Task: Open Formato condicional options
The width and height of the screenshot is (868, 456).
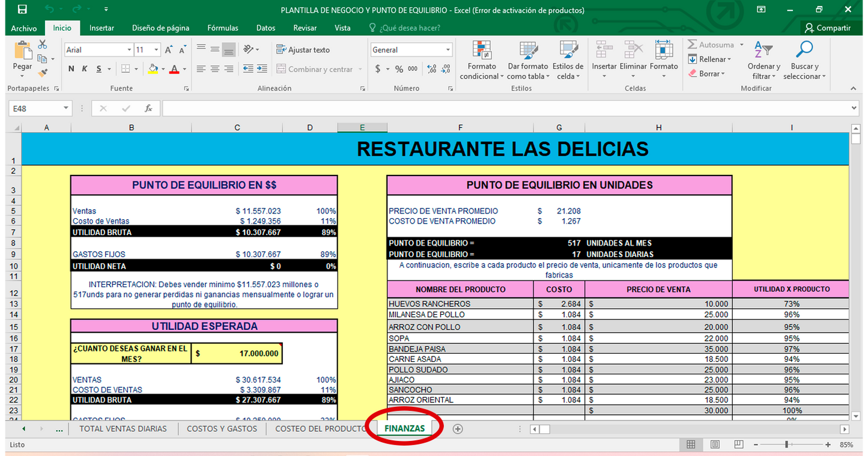Action: [481, 60]
